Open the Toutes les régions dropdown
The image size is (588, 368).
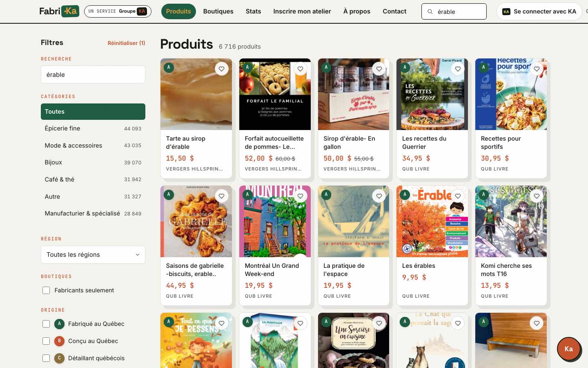pyautogui.click(x=93, y=255)
